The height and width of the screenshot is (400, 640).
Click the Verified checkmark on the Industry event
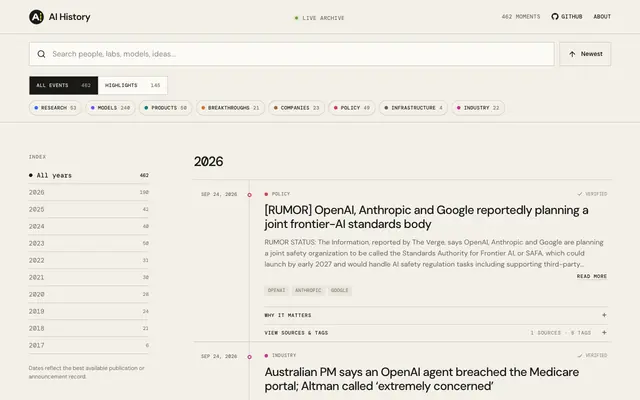tap(580, 356)
